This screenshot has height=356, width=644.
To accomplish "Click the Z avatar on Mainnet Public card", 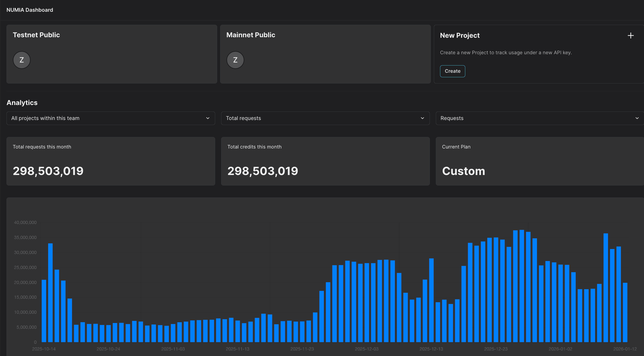I will (235, 60).
